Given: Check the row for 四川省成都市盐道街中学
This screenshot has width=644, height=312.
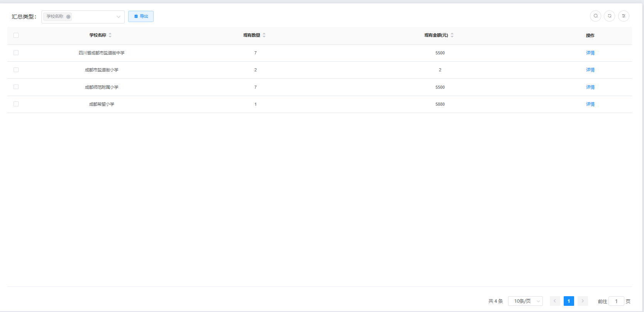Looking at the screenshot, I should click(x=16, y=53).
